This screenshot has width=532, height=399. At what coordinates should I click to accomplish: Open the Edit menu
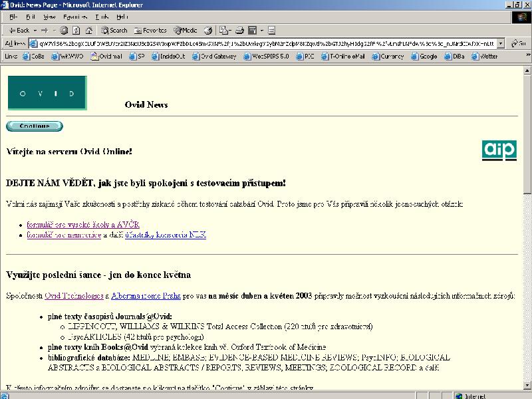(31, 17)
